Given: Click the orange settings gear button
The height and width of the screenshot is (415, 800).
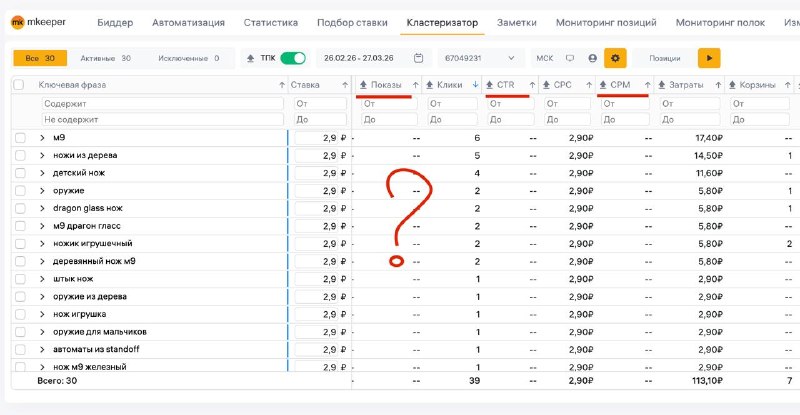Looking at the screenshot, I should click(x=615, y=58).
